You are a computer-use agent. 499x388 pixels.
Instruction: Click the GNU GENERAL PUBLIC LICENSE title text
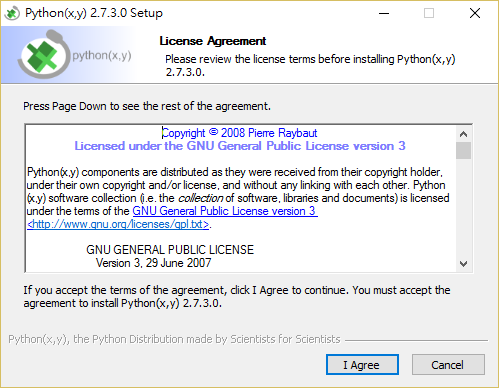[170, 250]
